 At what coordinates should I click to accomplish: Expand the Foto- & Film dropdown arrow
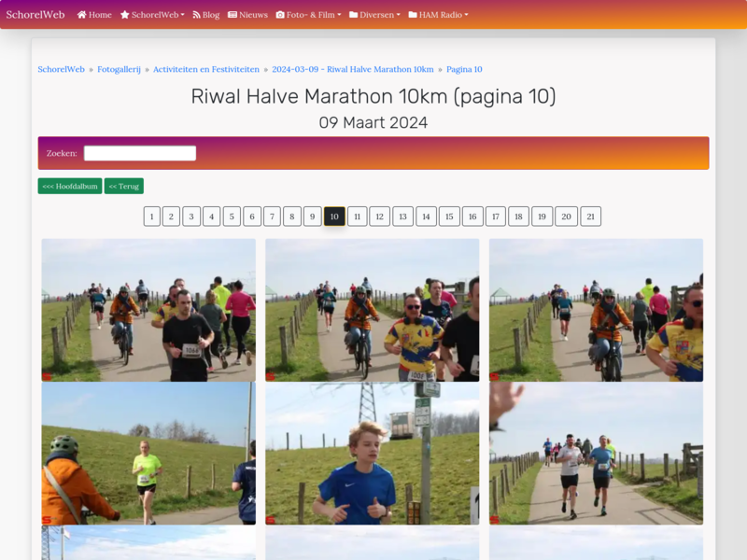point(339,15)
